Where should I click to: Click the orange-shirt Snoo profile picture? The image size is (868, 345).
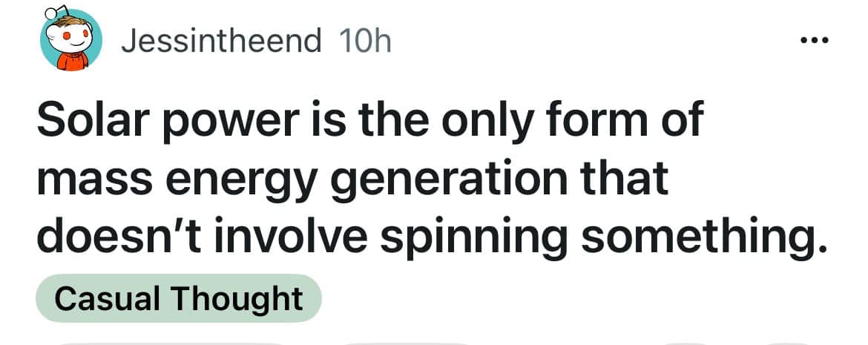[69, 42]
